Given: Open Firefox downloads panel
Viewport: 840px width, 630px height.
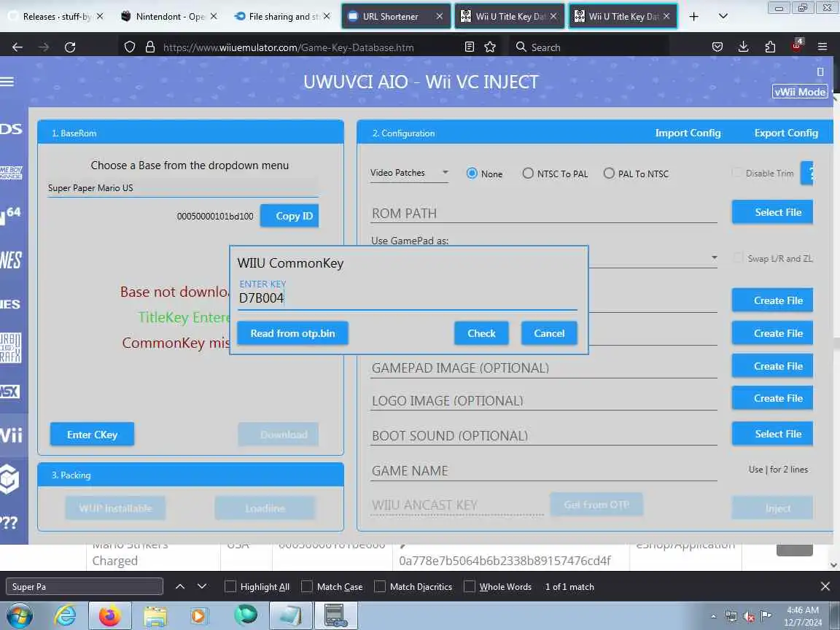Looking at the screenshot, I should click(744, 47).
